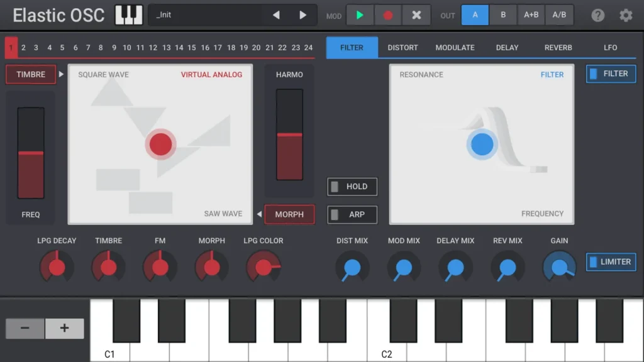Click the red XY pad puck
Viewport: 644px width, 362px height.
click(160, 145)
